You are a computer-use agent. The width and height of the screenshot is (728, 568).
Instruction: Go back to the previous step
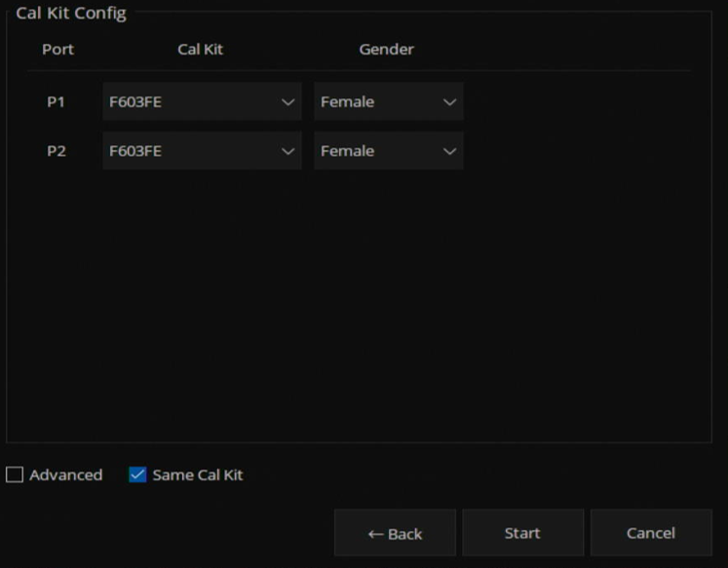pos(395,533)
